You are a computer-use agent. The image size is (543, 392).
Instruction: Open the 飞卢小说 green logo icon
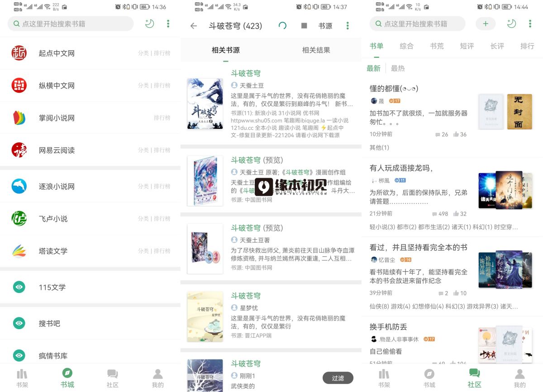(x=19, y=218)
